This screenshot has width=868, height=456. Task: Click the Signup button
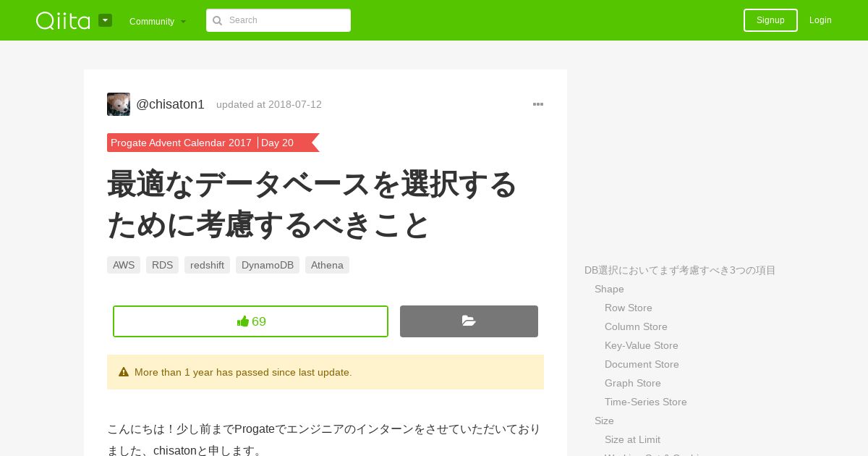(x=770, y=20)
